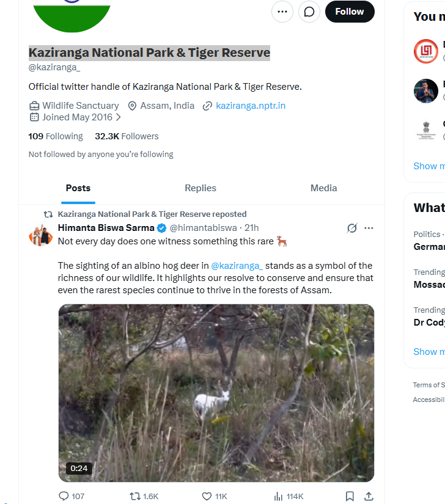Click the blue verified badge on post
445x504 pixels.
coord(162,228)
